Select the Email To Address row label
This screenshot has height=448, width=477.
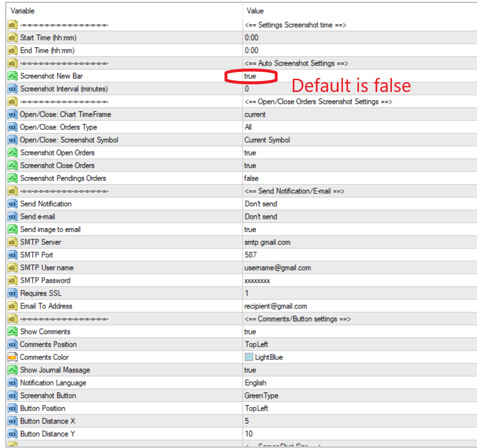pyautogui.click(x=46, y=306)
